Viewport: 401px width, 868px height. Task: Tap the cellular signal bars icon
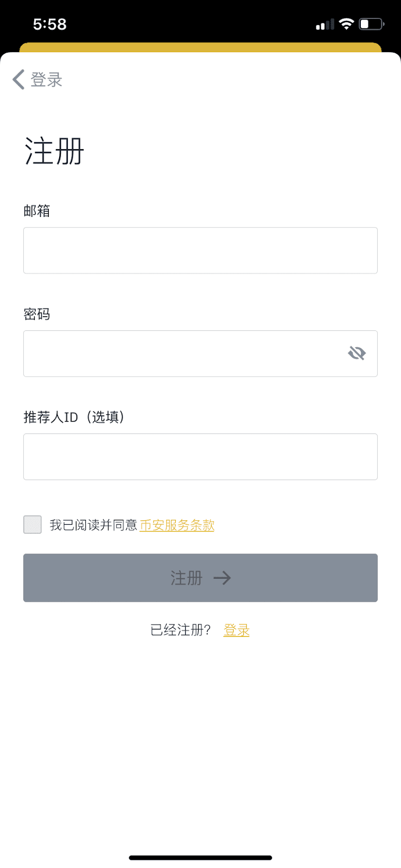coord(324,24)
